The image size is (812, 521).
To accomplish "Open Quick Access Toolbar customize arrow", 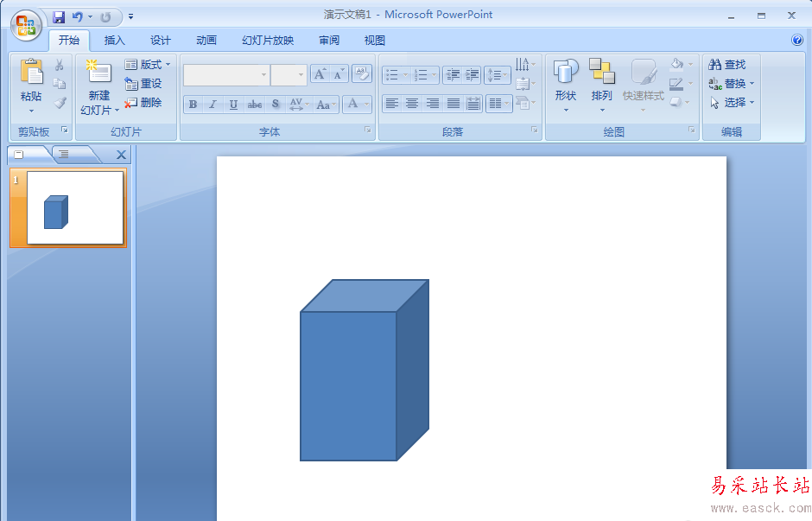I will (130, 17).
